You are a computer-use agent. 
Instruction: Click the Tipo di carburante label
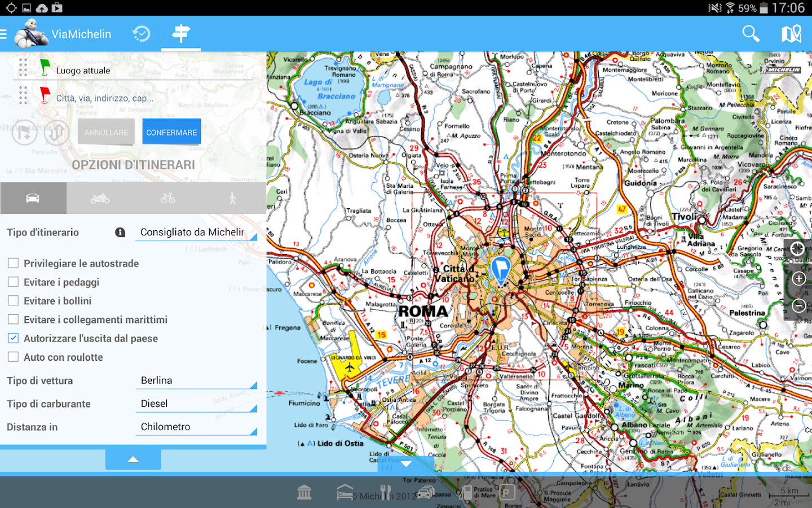point(48,404)
